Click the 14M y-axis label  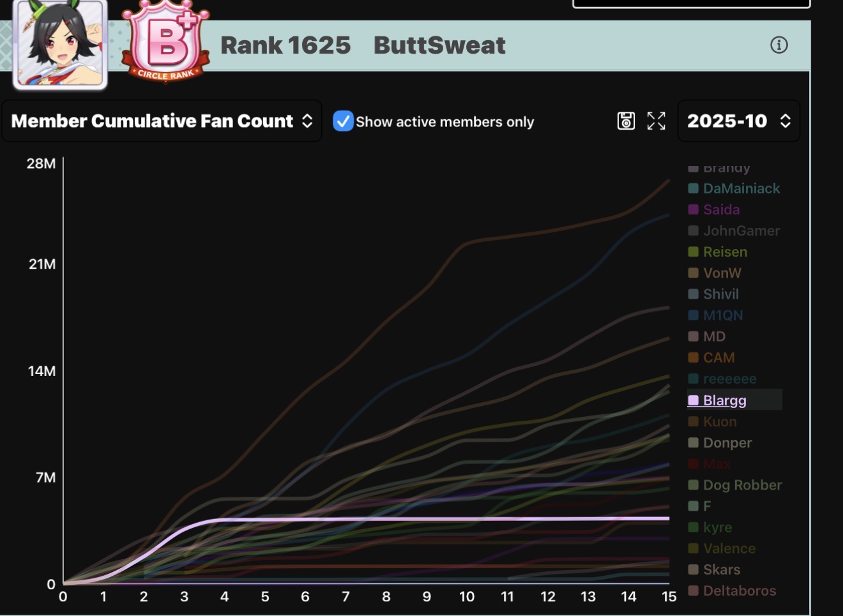point(42,370)
